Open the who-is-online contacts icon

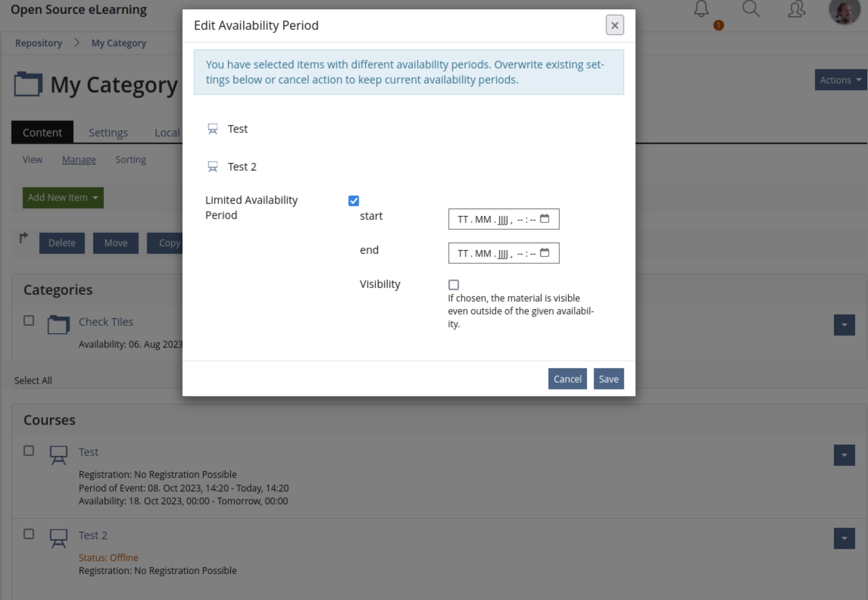(x=796, y=9)
